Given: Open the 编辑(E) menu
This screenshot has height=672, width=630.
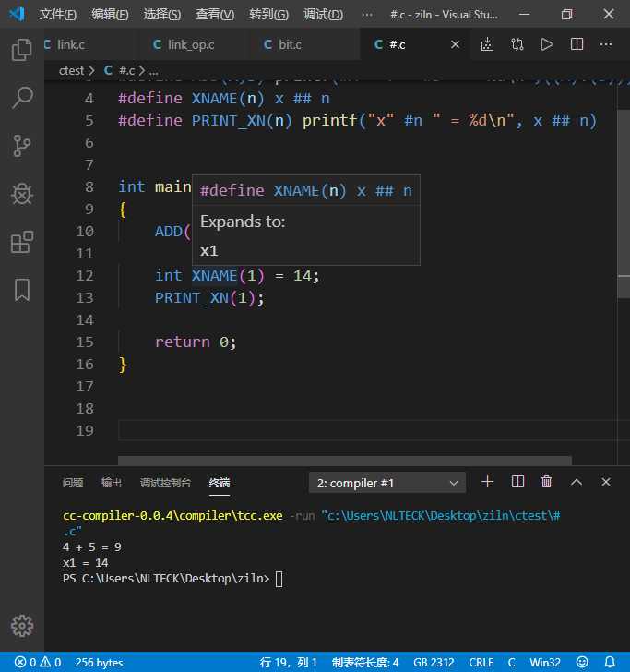Looking at the screenshot, I should (110, 15).
